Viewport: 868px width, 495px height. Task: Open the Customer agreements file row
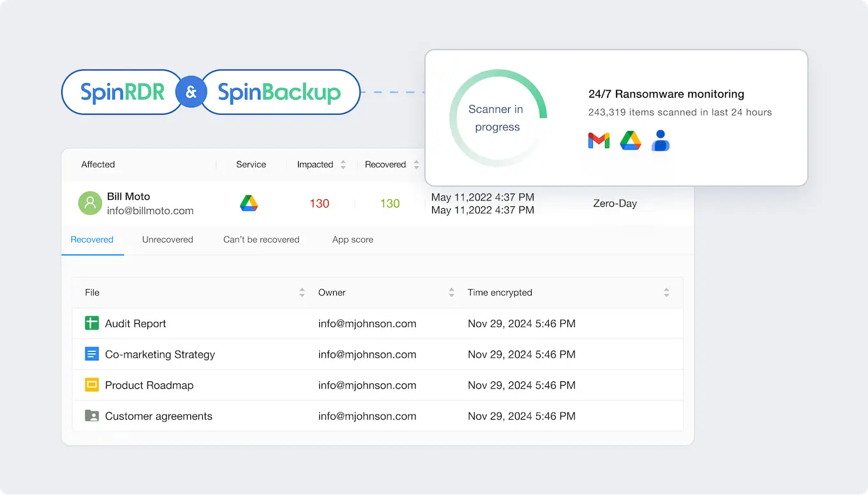158,416
